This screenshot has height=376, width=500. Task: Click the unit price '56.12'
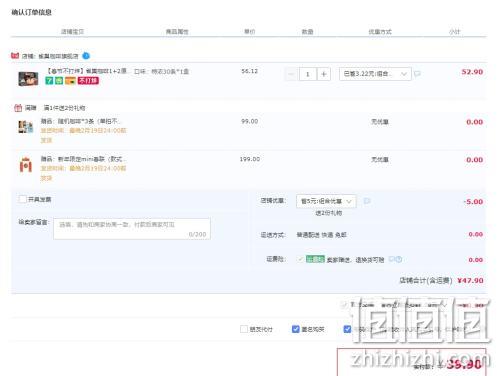point(250,71)
